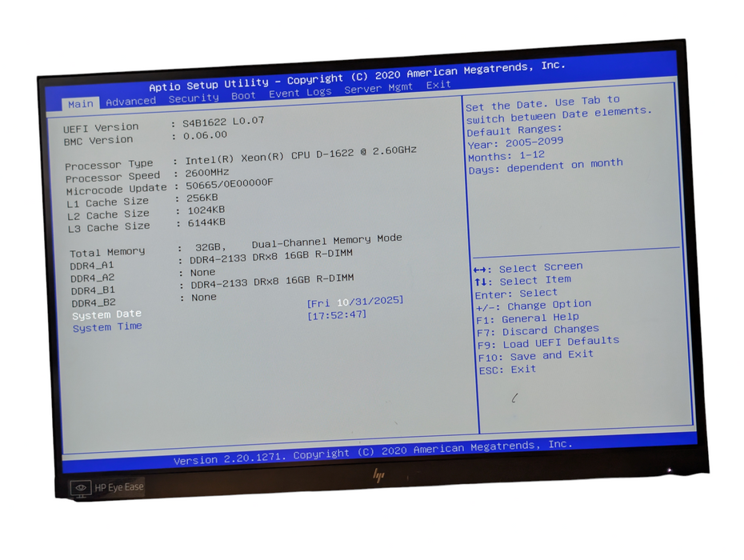Click the F9: Load UEFI Defaults hint
This screenshot has width=744, height=560.
(x=549, y=342)
